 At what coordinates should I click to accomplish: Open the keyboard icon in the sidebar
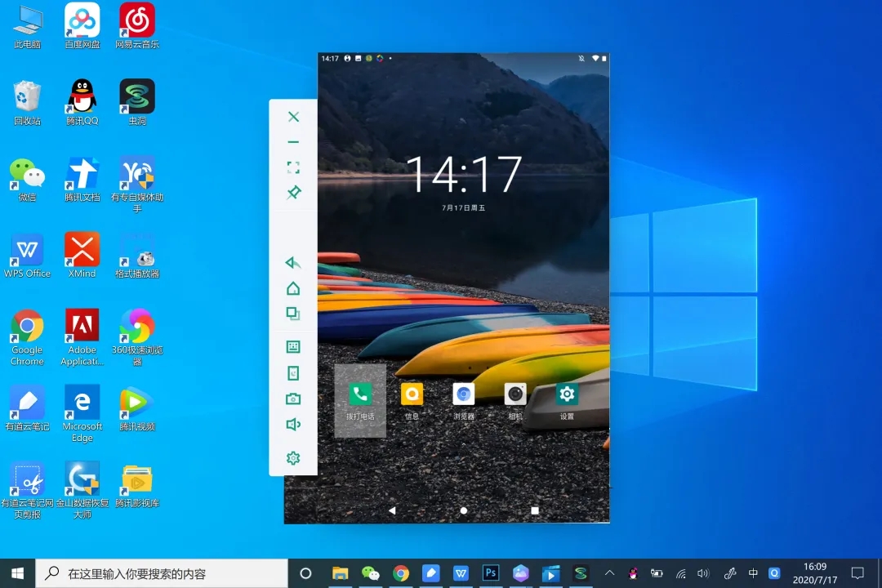pyautogui.click(x=293, y=347)
